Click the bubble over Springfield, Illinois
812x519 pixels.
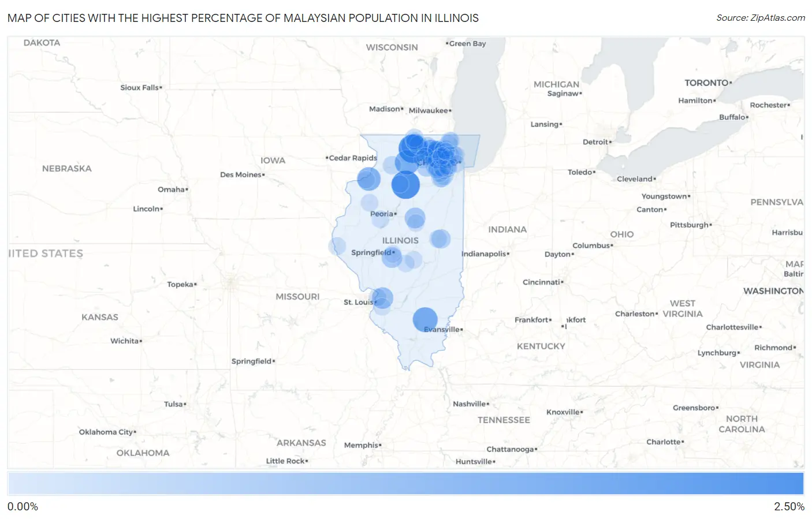tap(392, 256)
